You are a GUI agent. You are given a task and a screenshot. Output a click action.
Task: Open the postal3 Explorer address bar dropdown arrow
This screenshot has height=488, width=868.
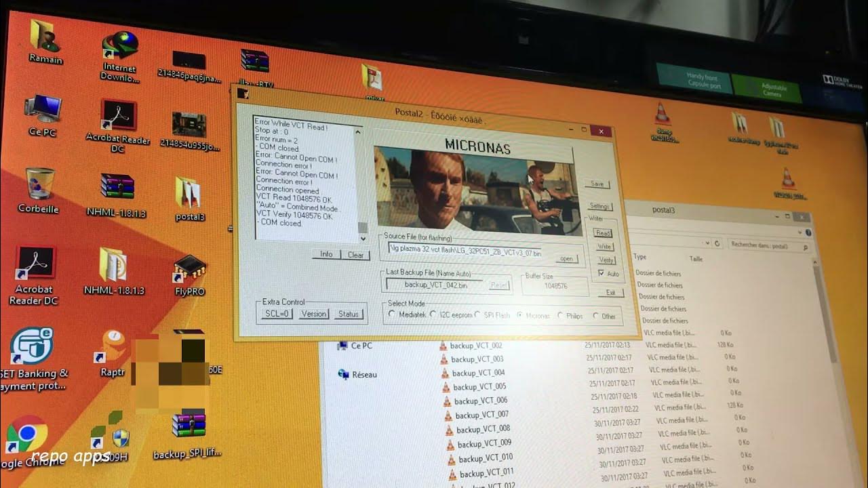coord(707,242)
